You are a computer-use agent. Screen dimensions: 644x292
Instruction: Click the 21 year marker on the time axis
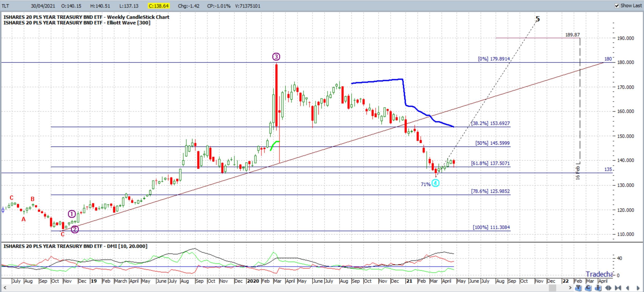(x=409, y=281)
